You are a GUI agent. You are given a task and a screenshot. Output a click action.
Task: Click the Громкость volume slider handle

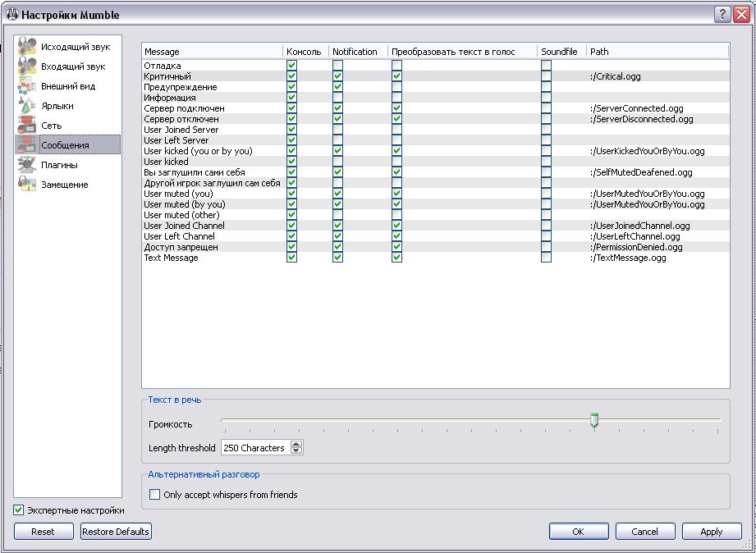point(594,421)
